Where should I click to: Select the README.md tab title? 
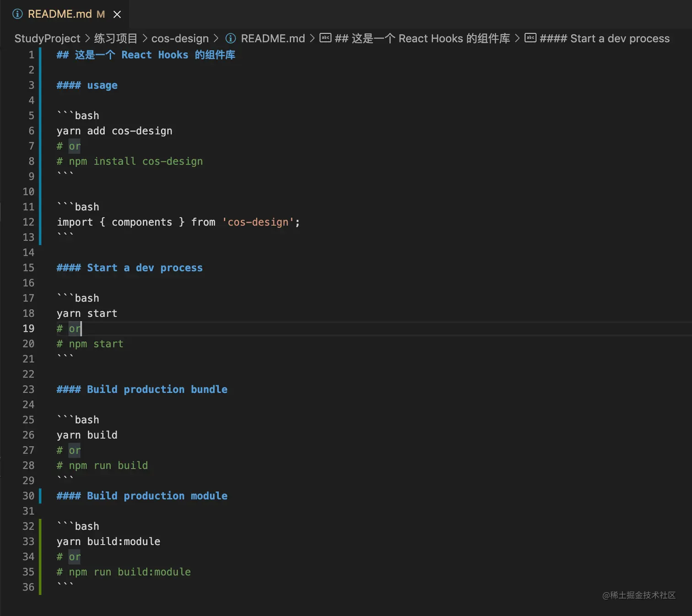(x=59, y=14)
